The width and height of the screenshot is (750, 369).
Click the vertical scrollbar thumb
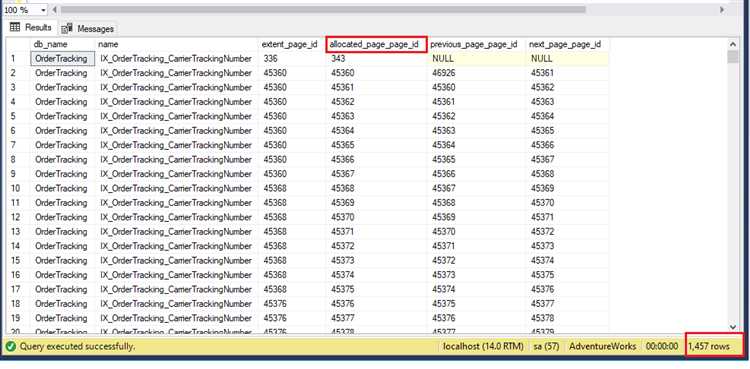tap(733, 56)
